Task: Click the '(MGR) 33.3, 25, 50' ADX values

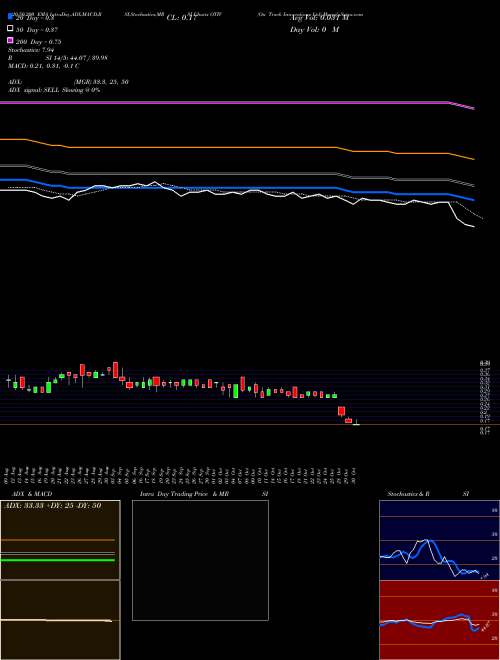Action: tap(101, 82)
